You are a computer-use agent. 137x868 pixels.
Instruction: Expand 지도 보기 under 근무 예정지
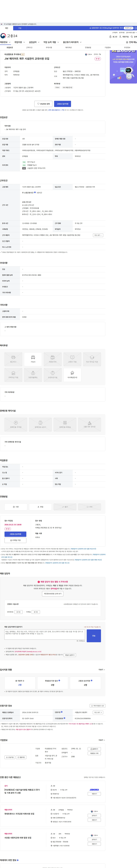(x=98, y=235)
